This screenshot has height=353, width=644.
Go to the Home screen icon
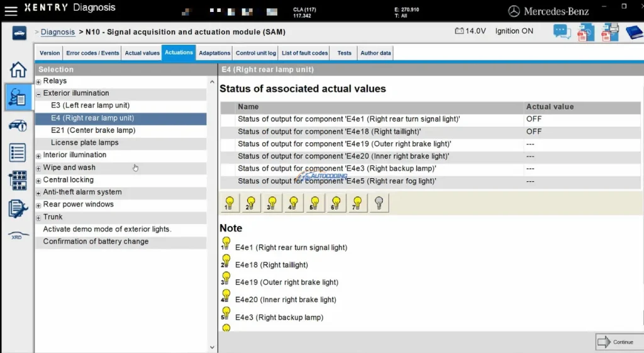[x=18, y=70]
